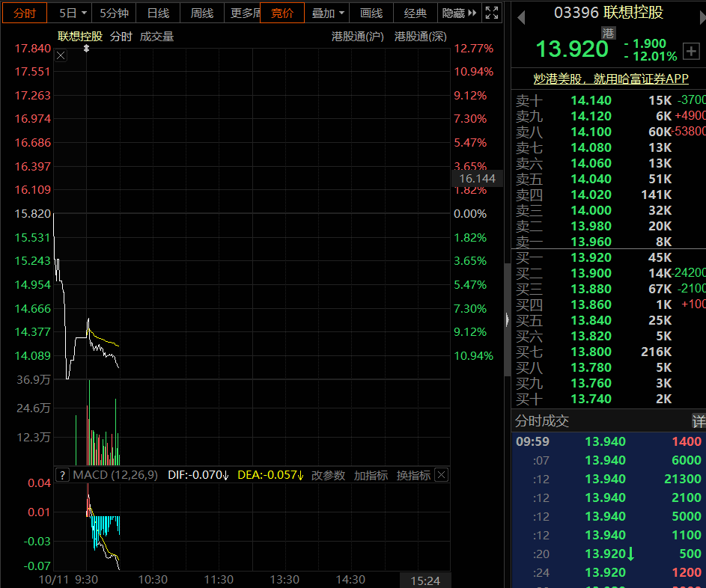Click 加指标 to add indicator
The height and width of the screenshot is (588, 706).
[x=371, y=475]
